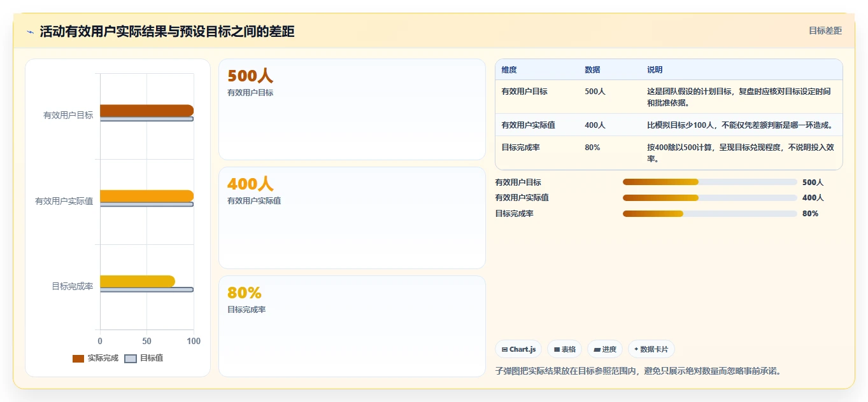
Task: Click the brown 有效用户目标 chart bar
Action: pos(146,111)
